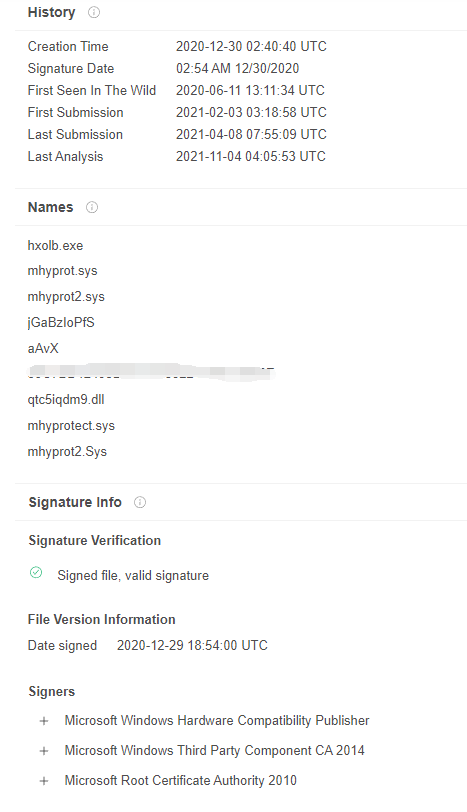467x812 pixels.
Task: Select the mhyprotect.sys name entry
Action: pos(71,426)
